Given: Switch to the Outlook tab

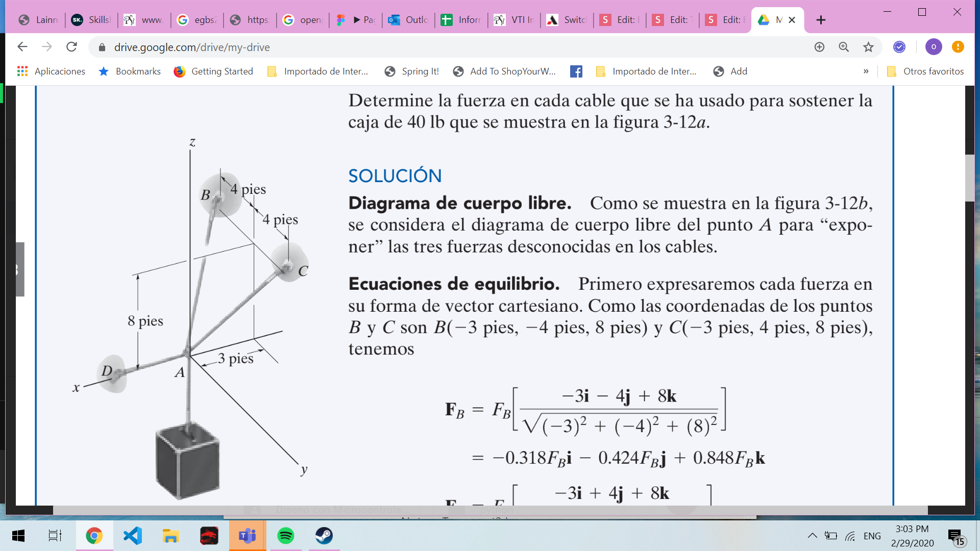Looking at the screenshot, I should [408, 20].
